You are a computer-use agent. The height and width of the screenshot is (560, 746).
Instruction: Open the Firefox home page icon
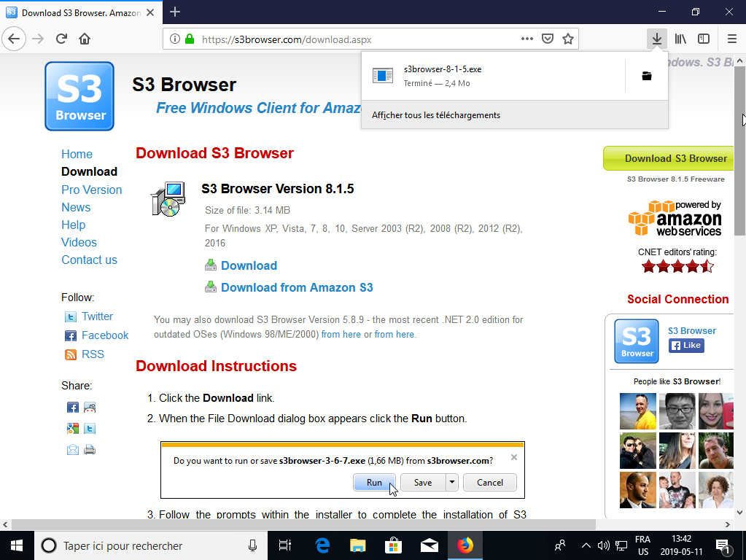point(85,39)
